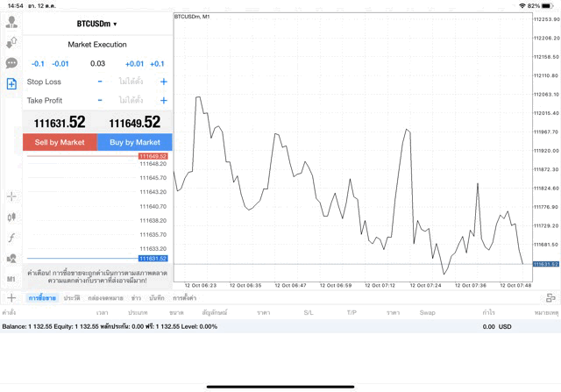Decrease the Take Profit value with minus
Screen dimensions: 561x392
click(x=100, y=100)
